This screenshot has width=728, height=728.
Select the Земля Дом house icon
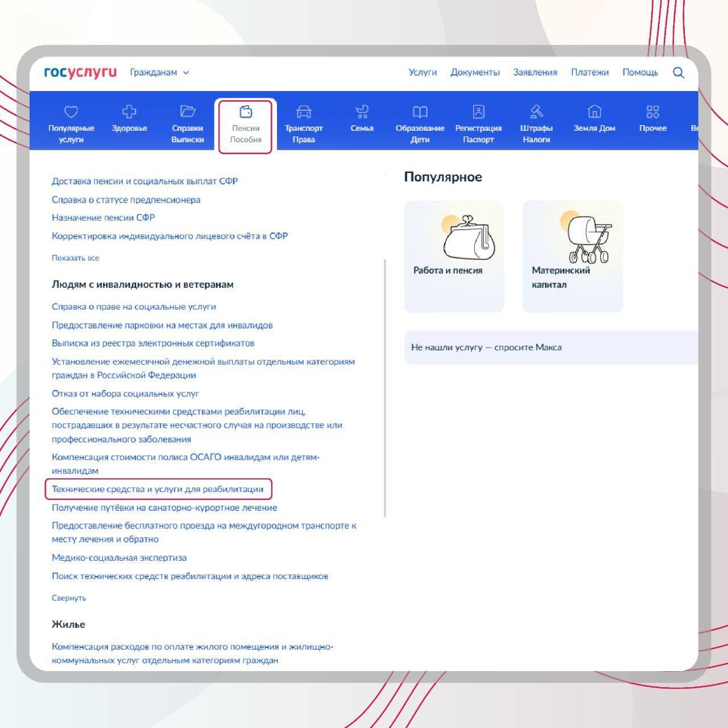594,111
